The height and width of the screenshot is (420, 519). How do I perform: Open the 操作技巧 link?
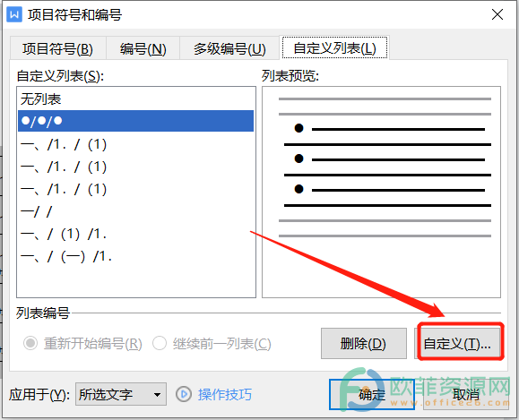(x=225, y=394)
